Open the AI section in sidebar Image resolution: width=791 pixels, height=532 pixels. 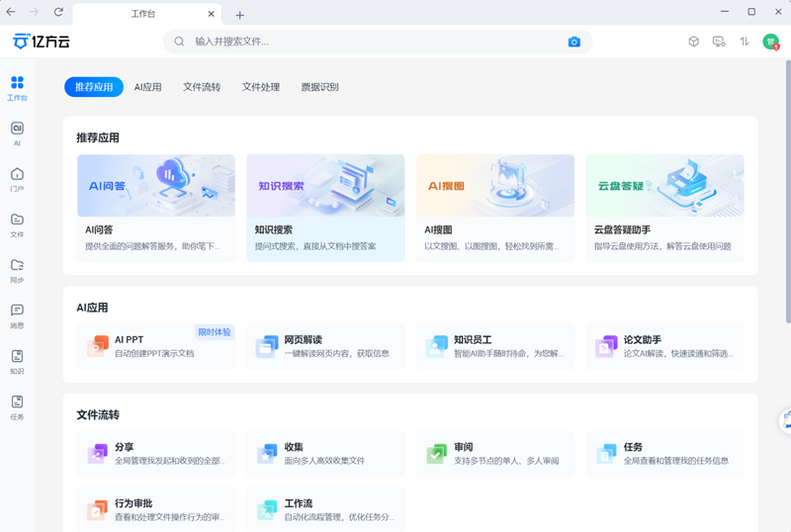pyautogui.click(x=17, y=133)
